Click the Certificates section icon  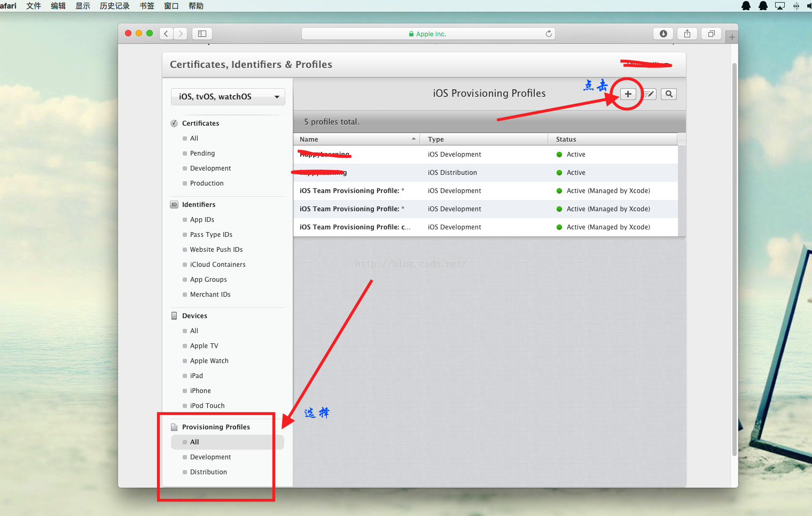click(x=174, y=124)
